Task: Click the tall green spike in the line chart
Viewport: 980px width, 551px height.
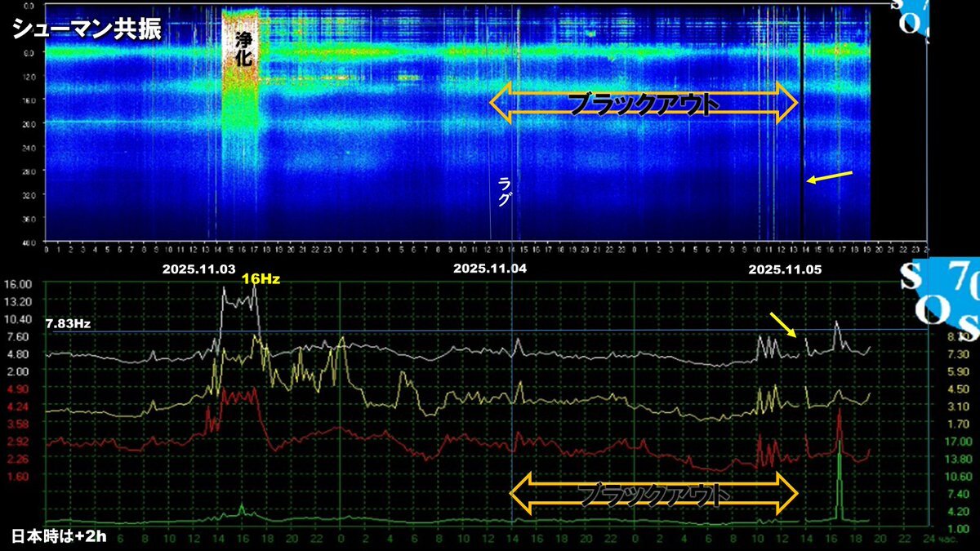Action: click(x=839, y=482)
